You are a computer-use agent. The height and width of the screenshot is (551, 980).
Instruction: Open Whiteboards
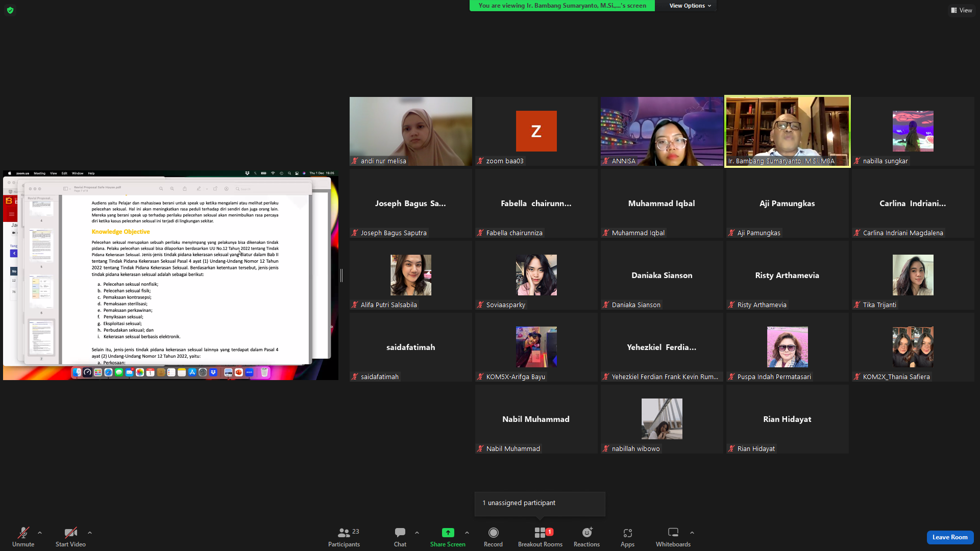click(673, 537)
